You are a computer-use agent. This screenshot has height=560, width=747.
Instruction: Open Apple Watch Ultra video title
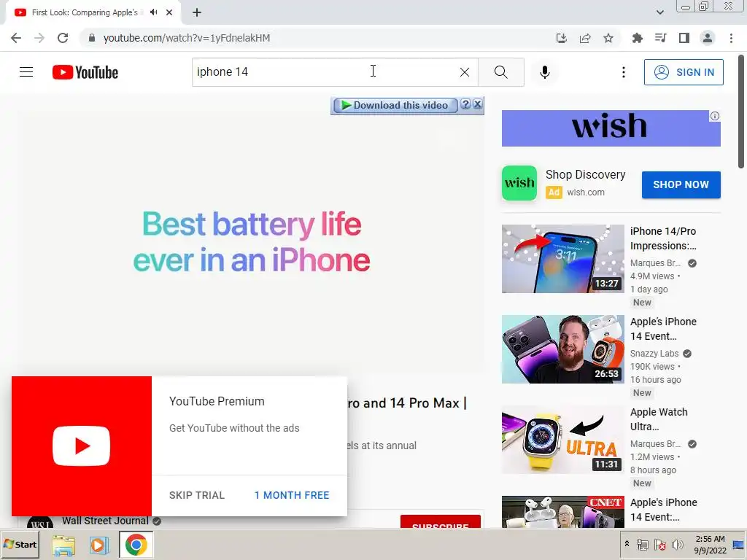click(659, 419)
